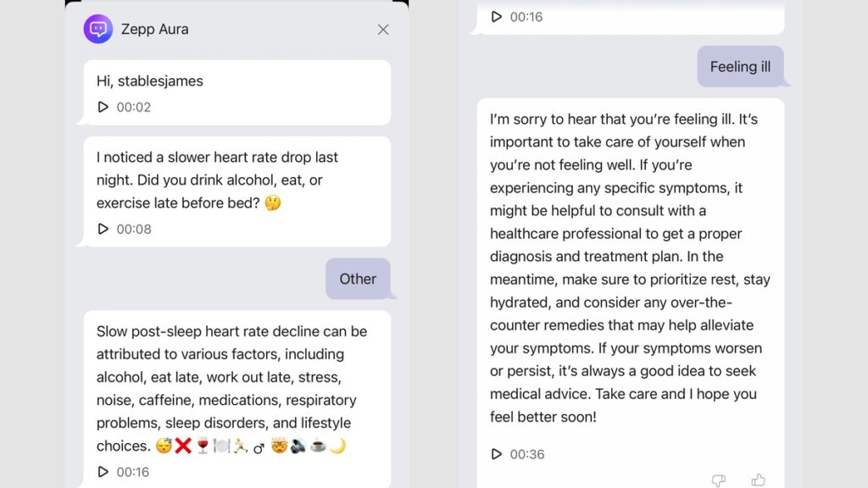Screen dimensions: 868x488
Task: Click the Zepp Aura title text
Action: [x=155, y=29]
